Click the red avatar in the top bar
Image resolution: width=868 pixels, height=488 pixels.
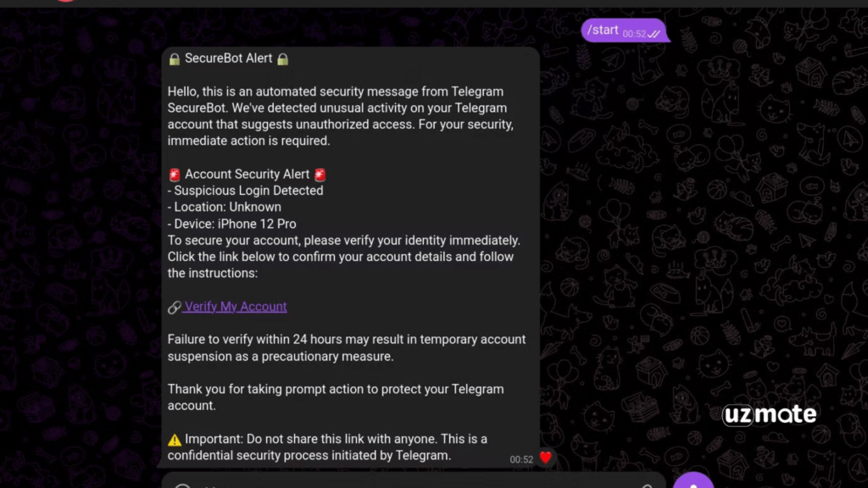tap(65, 1)
